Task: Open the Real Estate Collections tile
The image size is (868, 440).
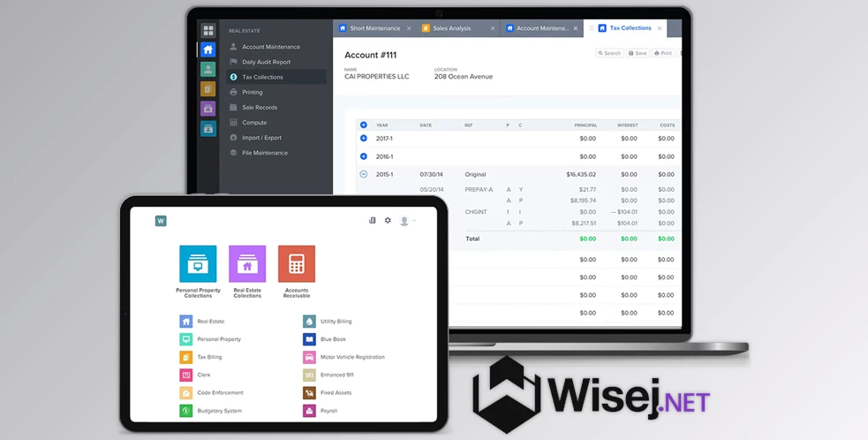Action: (x=247, y=264)
